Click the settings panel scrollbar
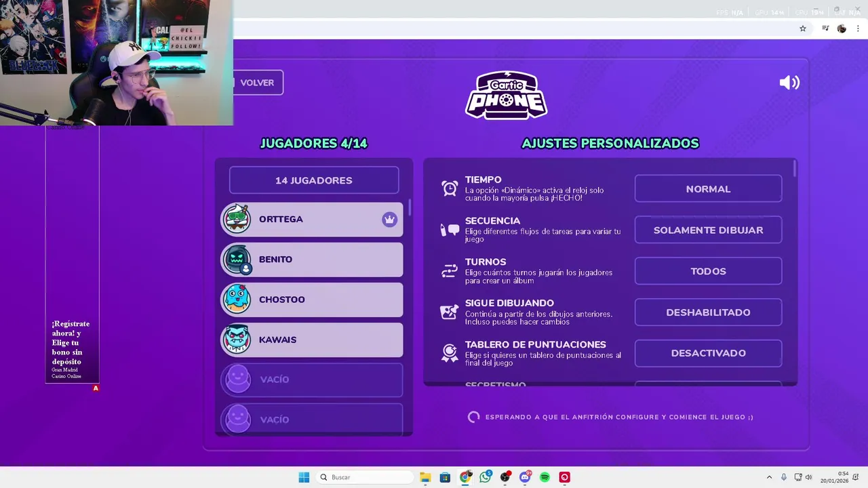Viewport: 868px width, 488px height. (x=794, y=169)
